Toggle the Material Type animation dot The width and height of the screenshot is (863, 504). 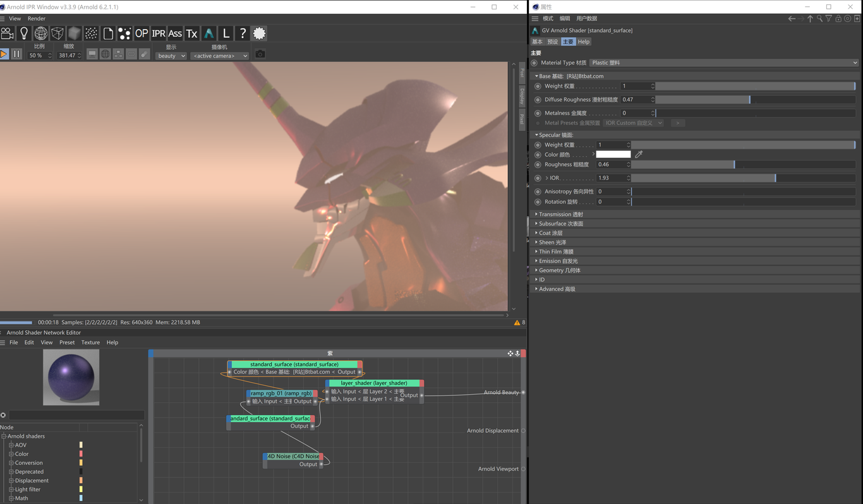pos(534,63)
